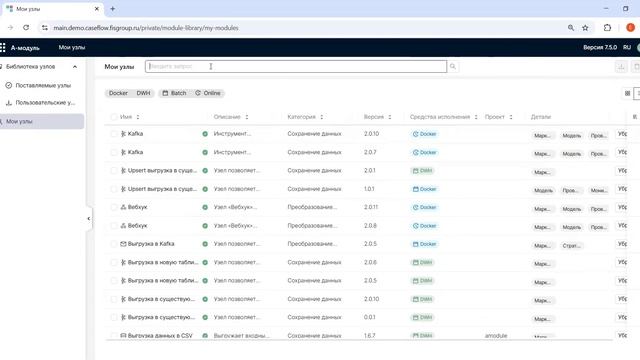
Task: Sort table by Версия column
Action: [390, 117]
